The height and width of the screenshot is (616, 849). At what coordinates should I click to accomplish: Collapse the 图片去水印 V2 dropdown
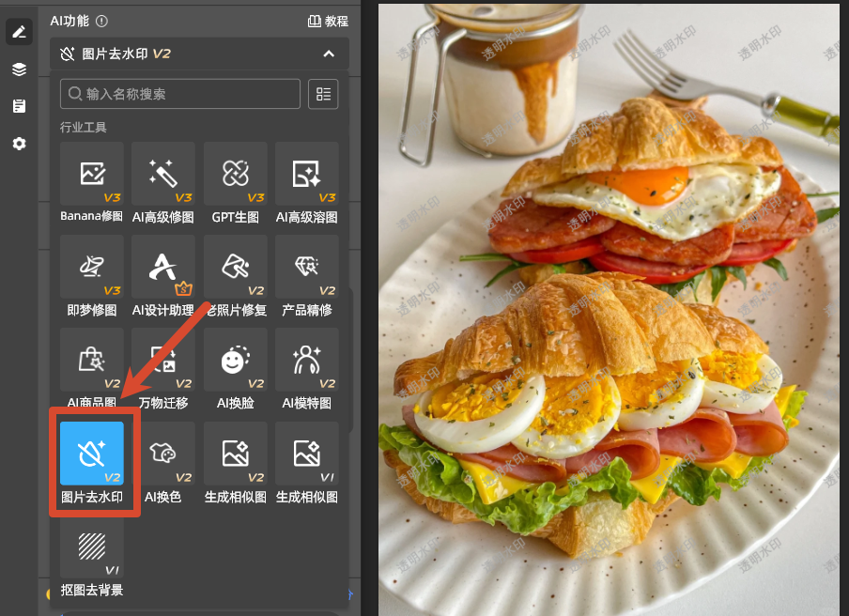[x=329, y=54]
